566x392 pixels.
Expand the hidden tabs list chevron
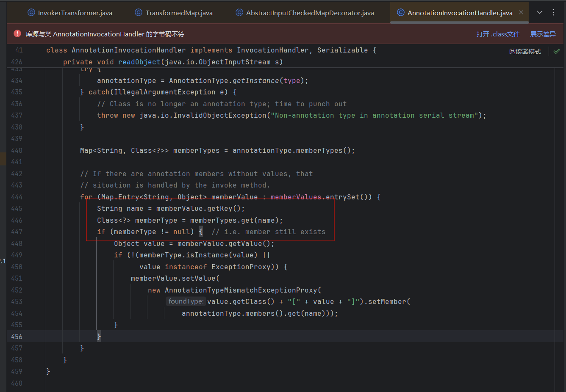[x=540, y=13]
